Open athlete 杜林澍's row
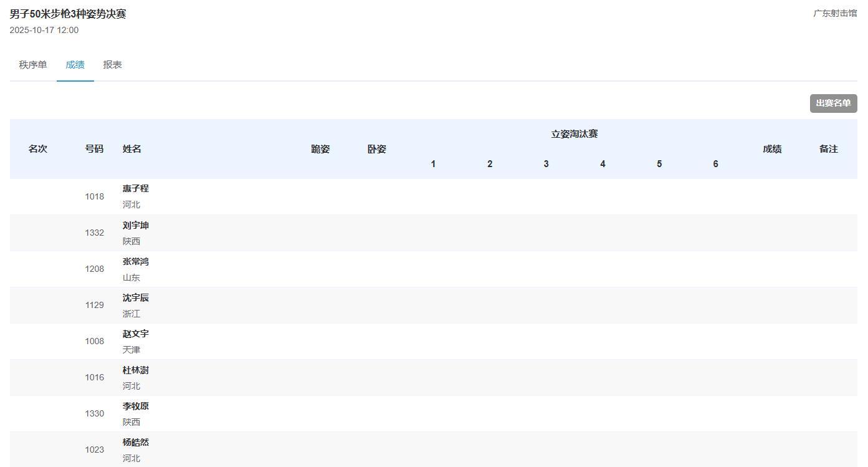868x467 pixels. (x=135, y=370)
